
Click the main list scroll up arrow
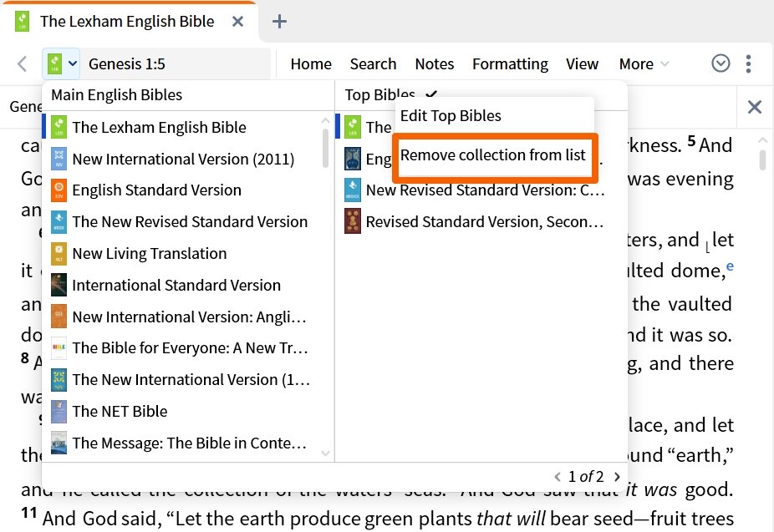pos(325,120)
